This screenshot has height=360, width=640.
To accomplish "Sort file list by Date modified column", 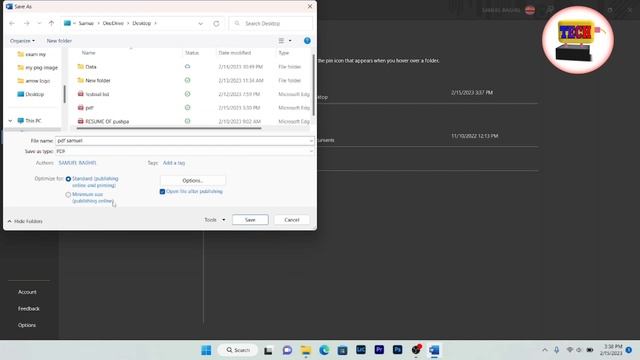I will (x=235, y=53).
